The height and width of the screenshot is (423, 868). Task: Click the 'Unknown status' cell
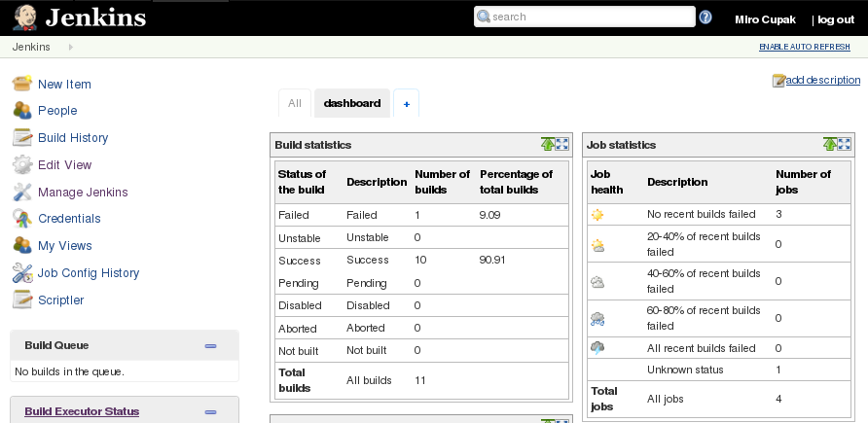pyautogui.click(x=685, y=370)
